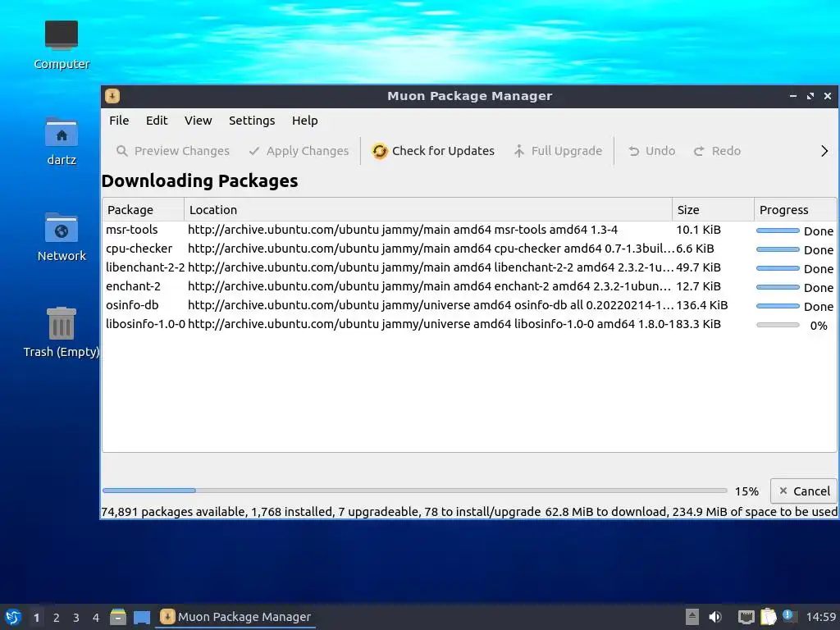The image size is (840, 630).
Task: Open the file manager from the taskbar
Action: [x=118, y=617]
